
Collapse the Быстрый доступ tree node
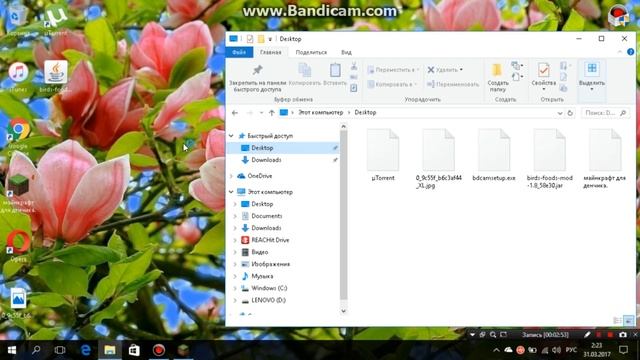pyautogui.click(x=231, y=136)
